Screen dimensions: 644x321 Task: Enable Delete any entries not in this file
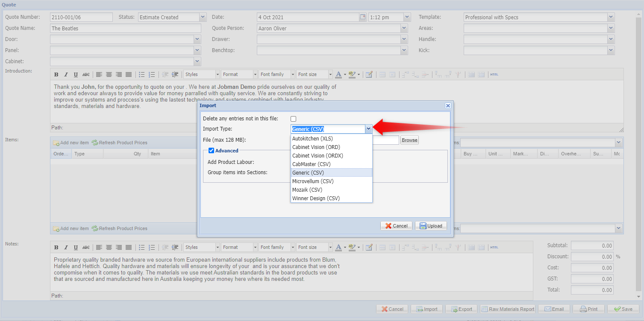pyautogui.click(x=293, y=119)
